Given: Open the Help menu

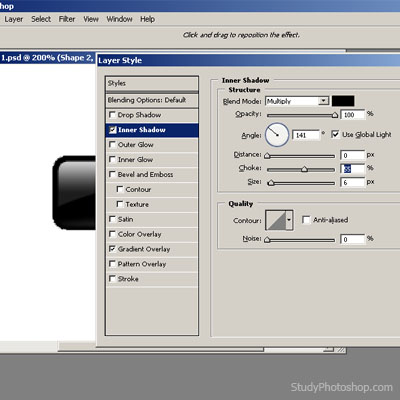Looking at the screenshot, I should coord(147,19).
